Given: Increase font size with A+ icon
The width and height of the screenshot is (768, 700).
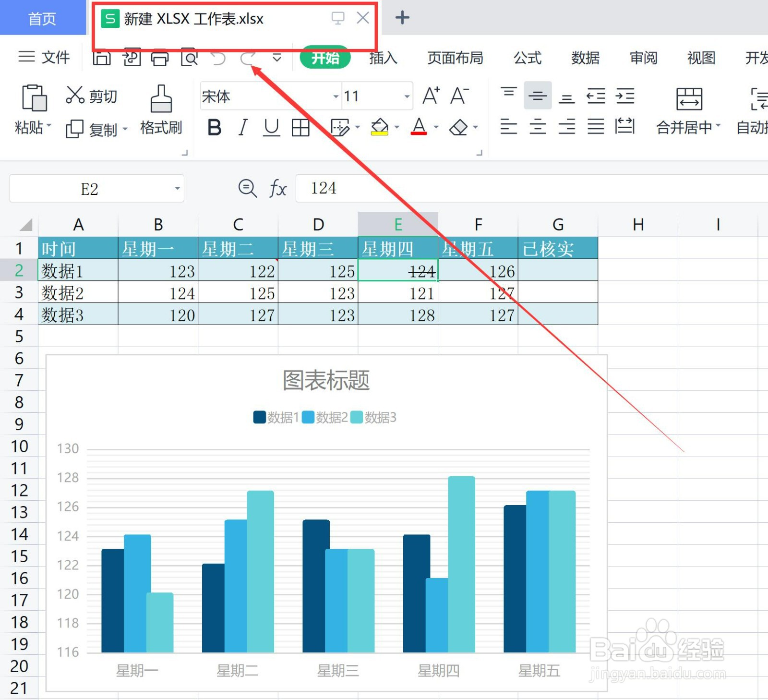Looking at the screenshot, I should coord(431,96).
